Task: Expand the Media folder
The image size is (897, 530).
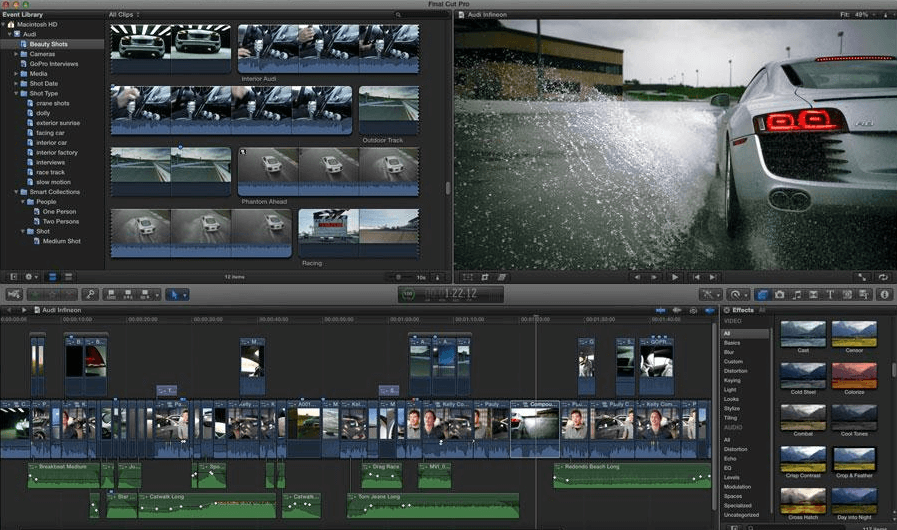Action: point(16,73)
